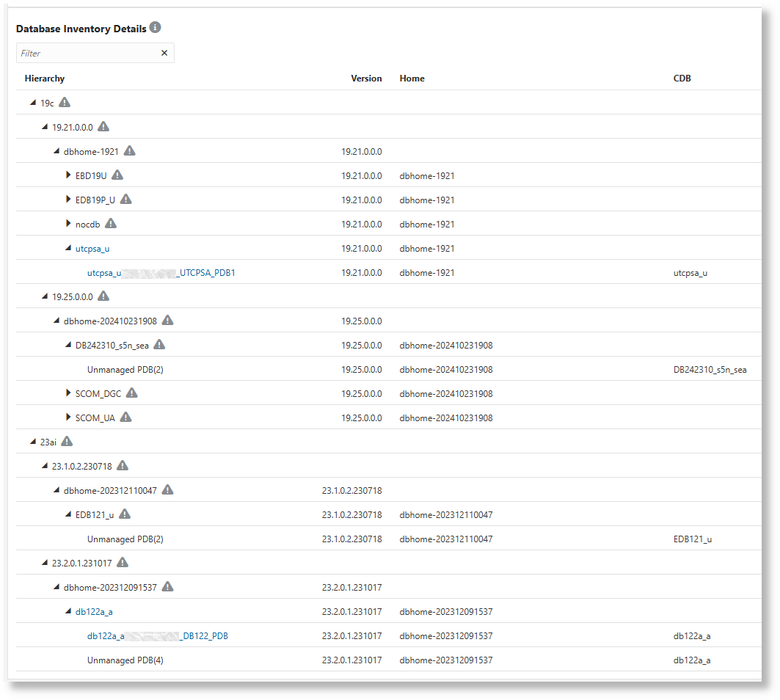Collapse the dbhome-202312110047 node
The height and width of the screenshot is (700, 780).
pos(57,490)
